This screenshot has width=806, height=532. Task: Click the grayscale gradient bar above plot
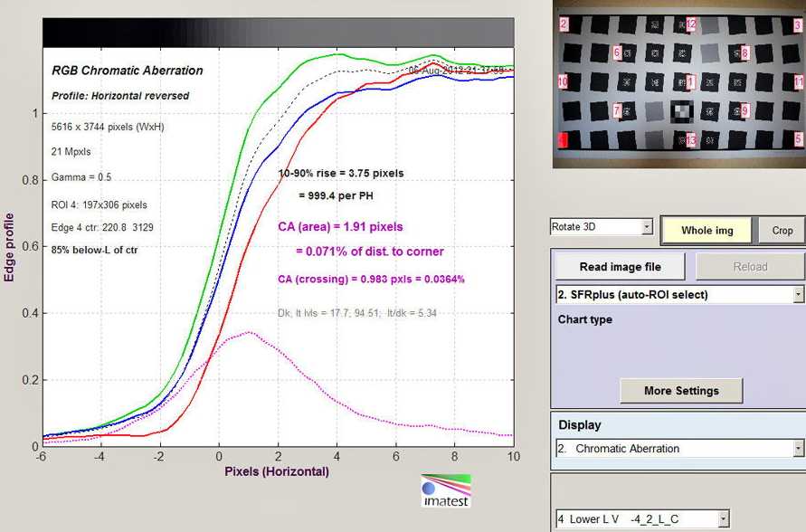pyautogui.click(x=278, y=32)
